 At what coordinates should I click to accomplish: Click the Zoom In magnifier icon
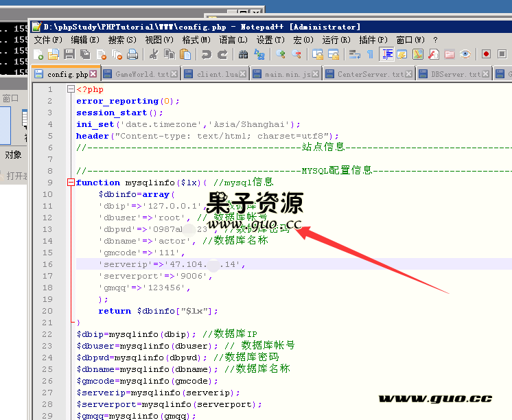point(281,54)
